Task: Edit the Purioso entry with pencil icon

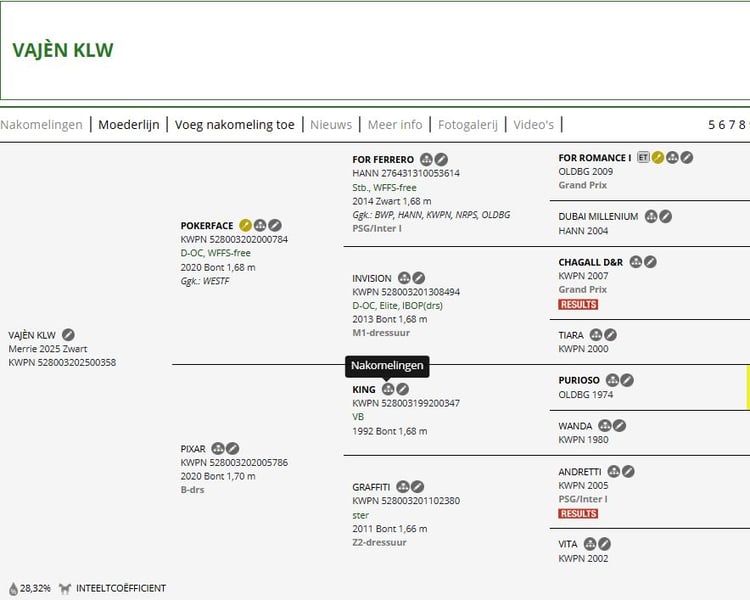Action: click(627, 380)
